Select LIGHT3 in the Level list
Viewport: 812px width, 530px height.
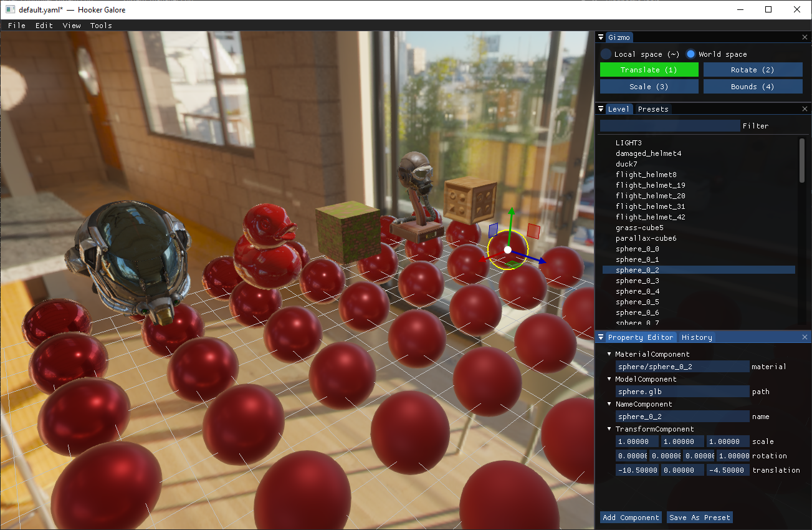point(699,143)
